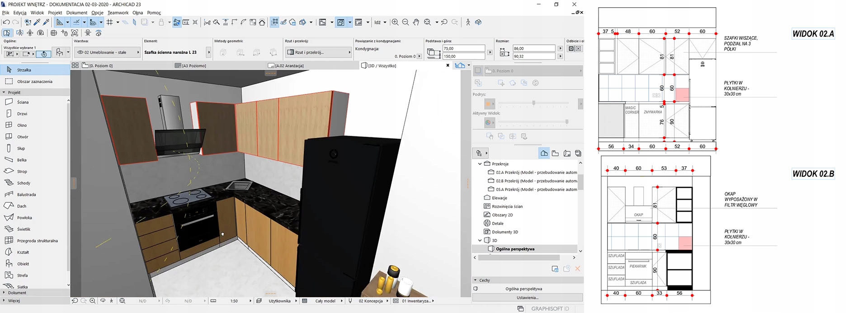
Task: Expand the Rzut i przekrój dropdown
Action: tap(318, 52)
